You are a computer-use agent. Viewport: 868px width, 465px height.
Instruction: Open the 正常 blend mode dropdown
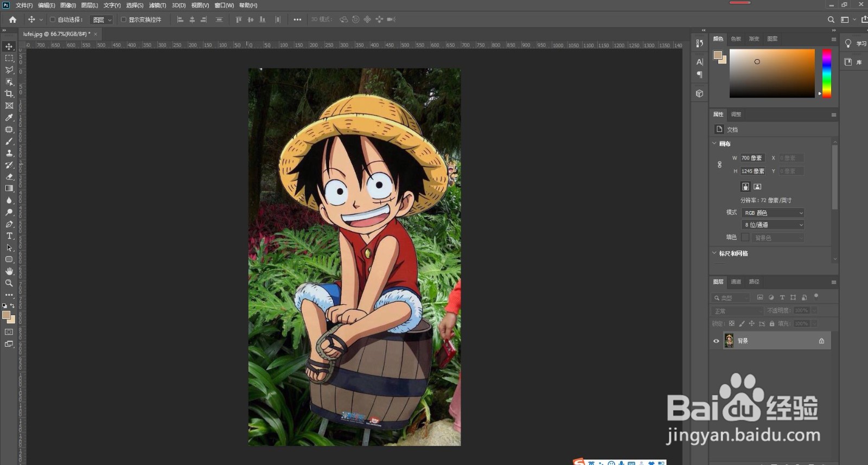737,311
